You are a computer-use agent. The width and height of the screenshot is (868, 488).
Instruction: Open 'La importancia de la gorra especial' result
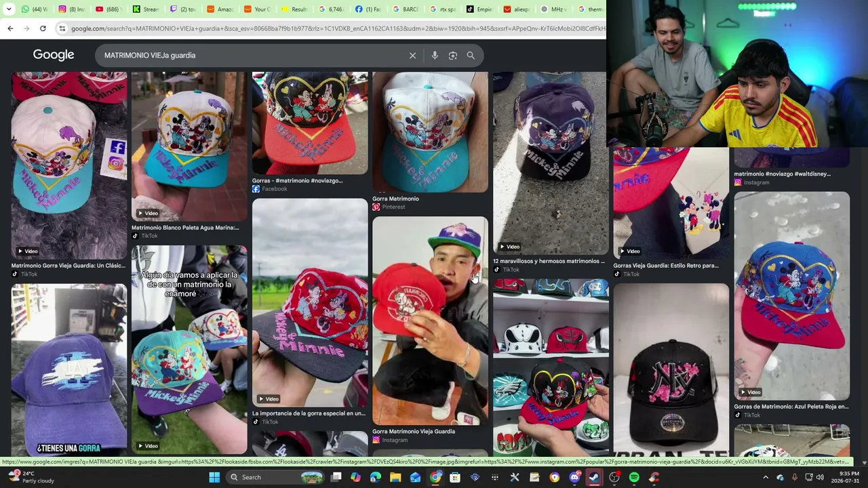(309, 413)
